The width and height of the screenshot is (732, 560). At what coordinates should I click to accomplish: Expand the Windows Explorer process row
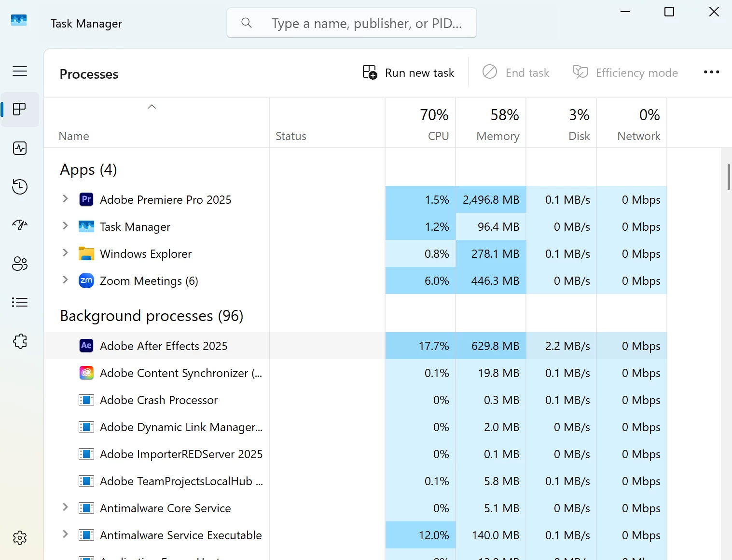point(65,252)
